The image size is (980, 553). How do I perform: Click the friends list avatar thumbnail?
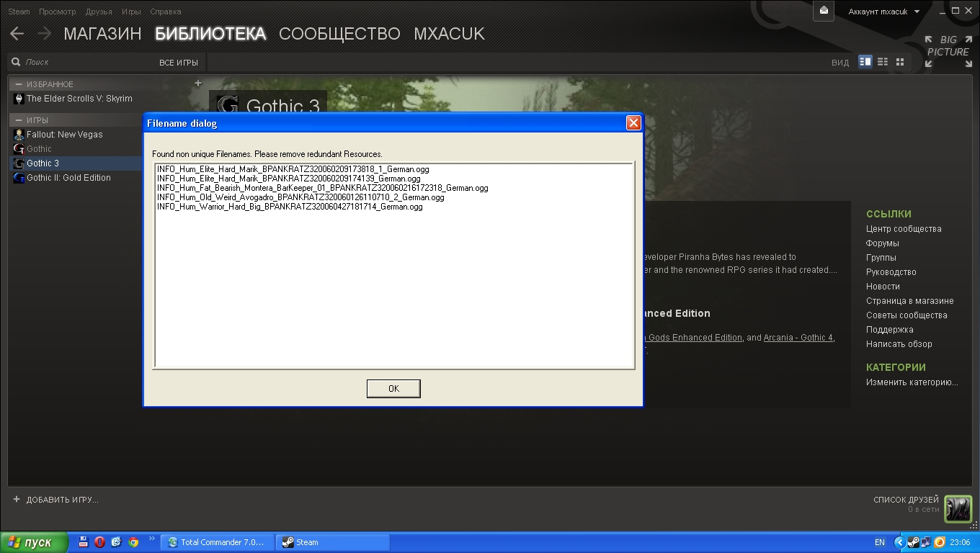(x=958, y=508)
